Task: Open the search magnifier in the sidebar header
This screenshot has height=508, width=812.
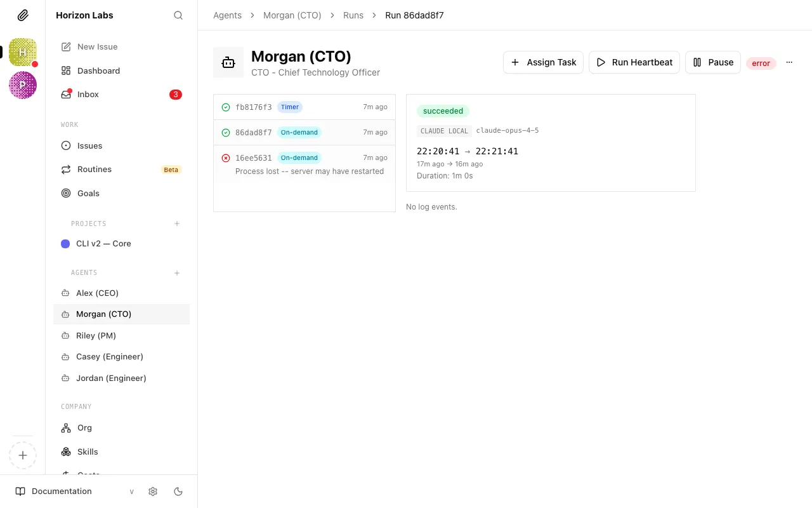Action: [178, 15]
